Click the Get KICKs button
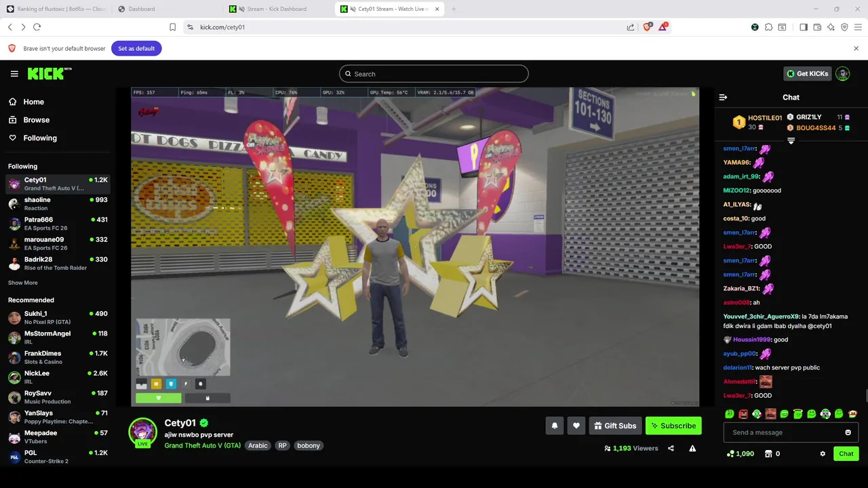 (x=807, y=74)
